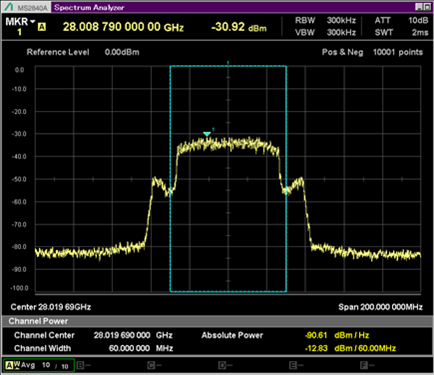Click the Anritsu logo icon in title bar
This screenshot has height=375, width=434.
pos(9,7)
